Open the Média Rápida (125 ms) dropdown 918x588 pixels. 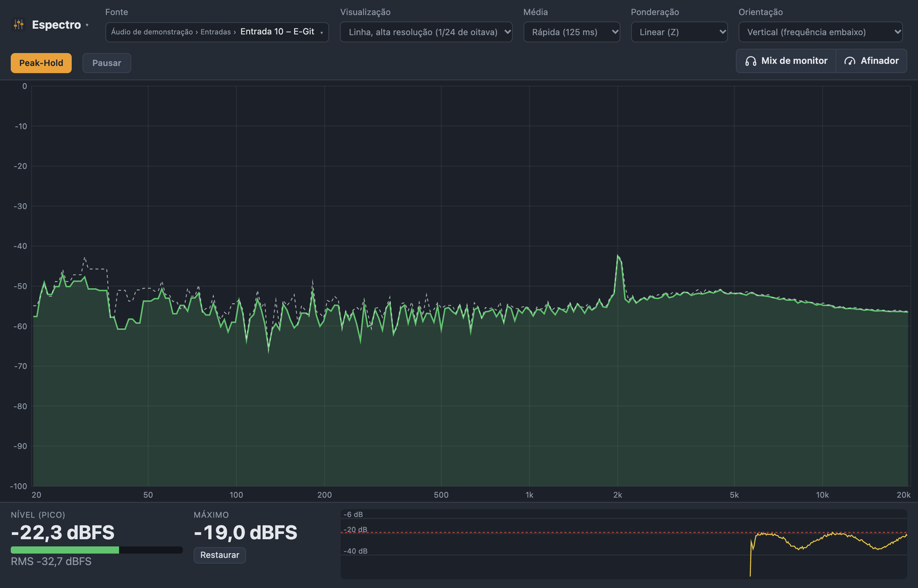click(571, 32)
